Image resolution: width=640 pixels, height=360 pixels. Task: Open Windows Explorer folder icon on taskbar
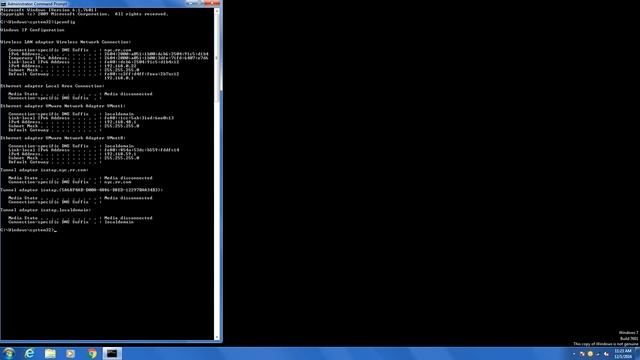point(50,353)
